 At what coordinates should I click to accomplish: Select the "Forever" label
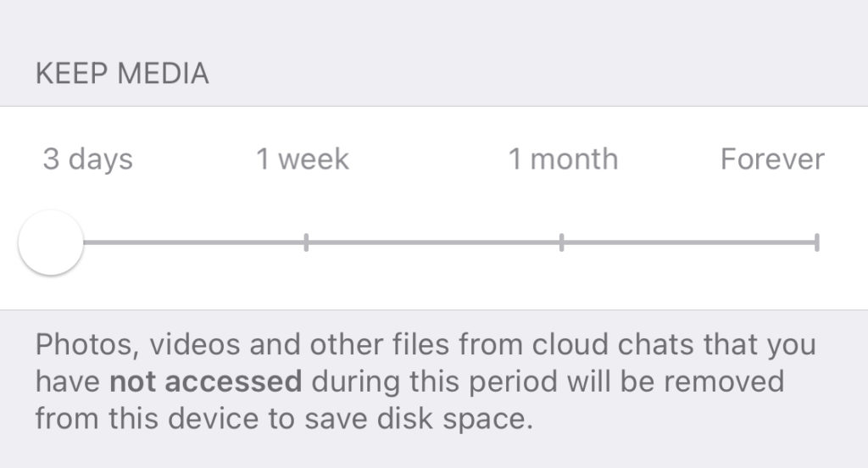point(772,159)
